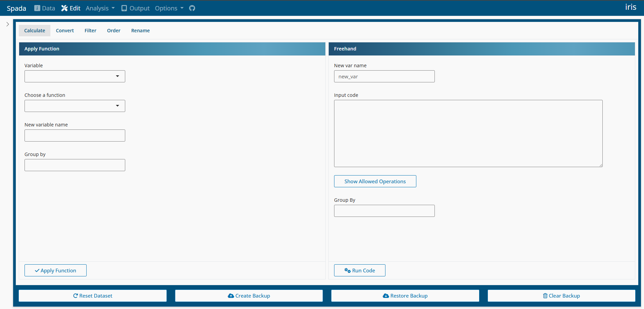Click the GitHub icon in navbar
Image resolution: width=644 pixels, height=309 pixels.
pos(192,8)
